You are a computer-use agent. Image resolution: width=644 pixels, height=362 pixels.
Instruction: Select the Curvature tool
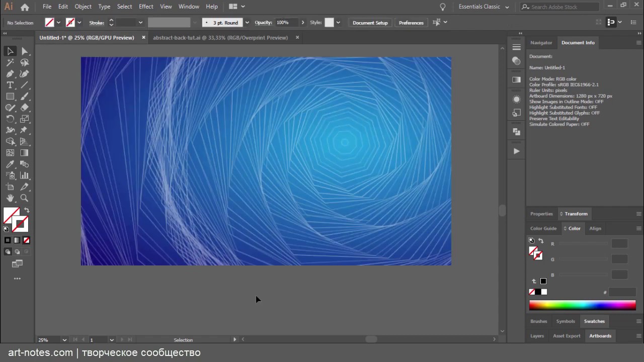pos(24,74)
